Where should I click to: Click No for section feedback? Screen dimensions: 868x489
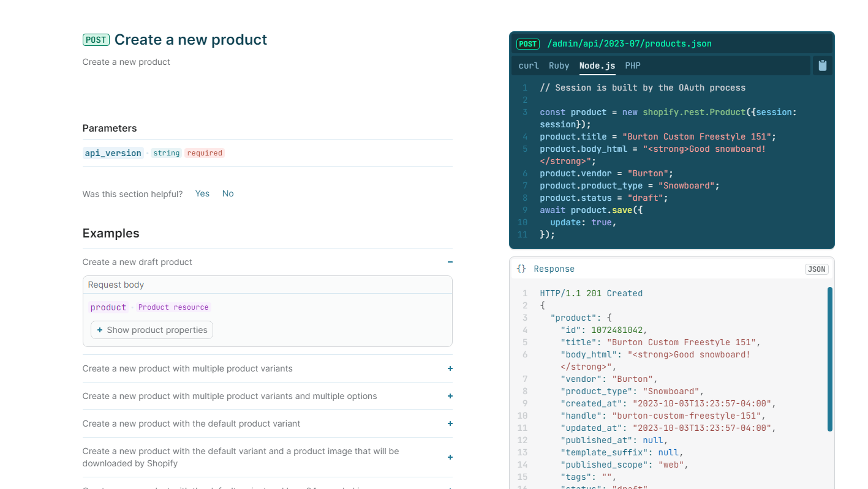227,193
